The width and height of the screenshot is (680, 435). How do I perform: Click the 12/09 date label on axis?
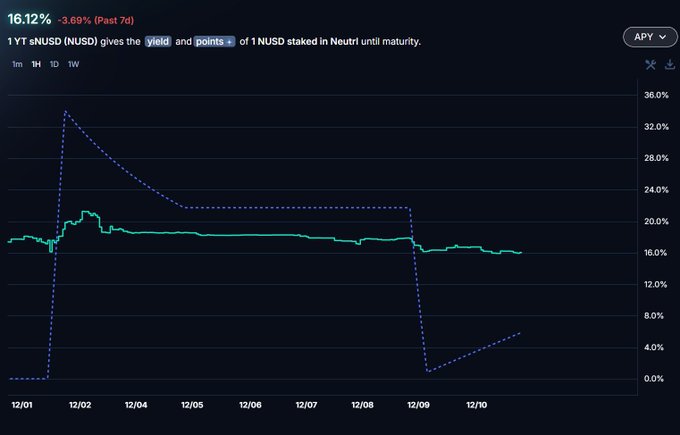click(420, 405)
